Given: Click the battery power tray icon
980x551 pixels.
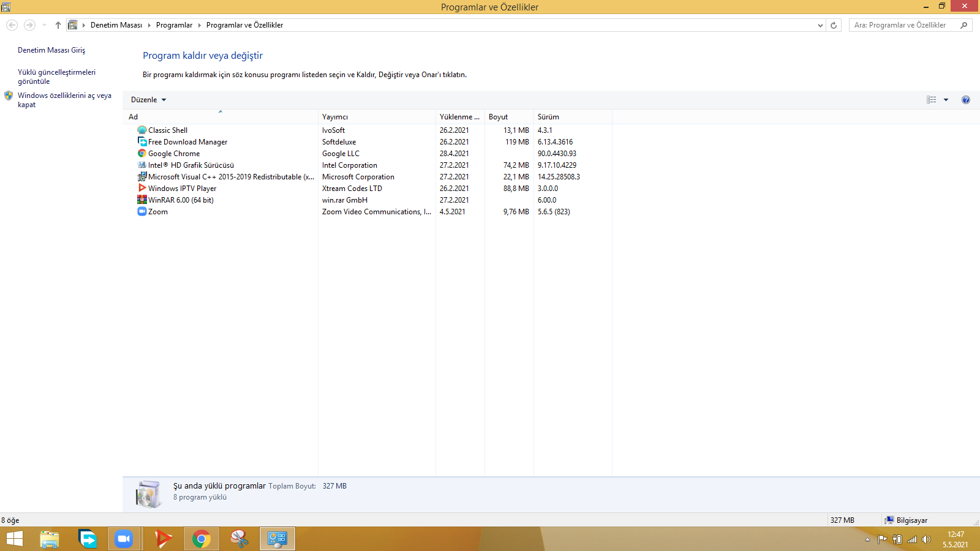Looking at the screenshot, I should pos(897,539).
